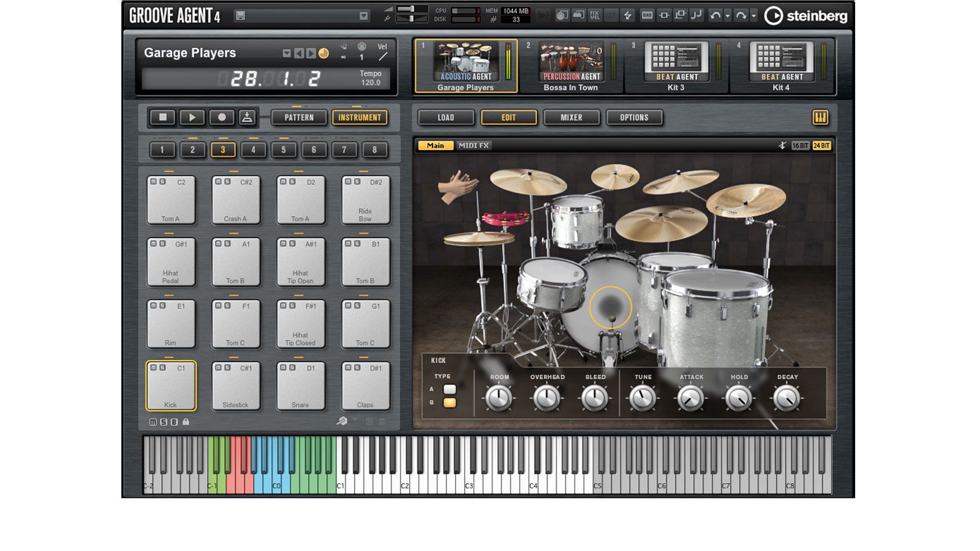The height and width of the screenshot is (551, 980).
Task: Mute the Kick pad C1
Action: pyautogui.click(x=154, y=368)
